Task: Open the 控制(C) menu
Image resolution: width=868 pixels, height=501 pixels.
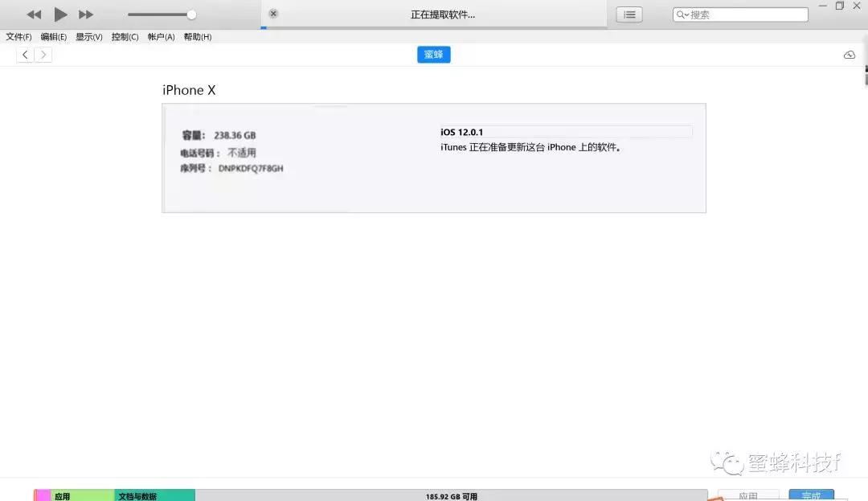Action: 125,36
